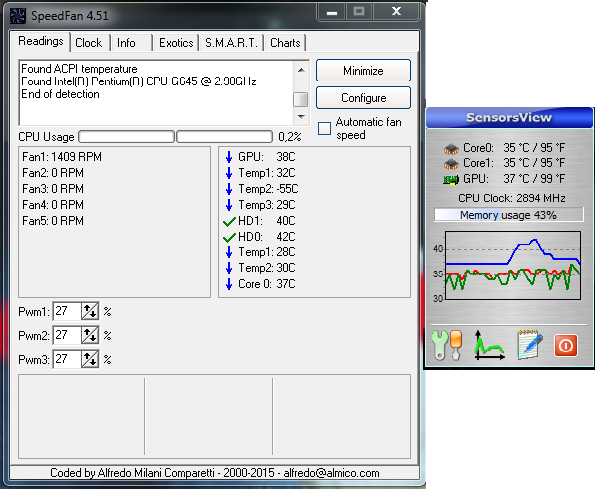Image resolution: width=595 pixels, height=489 pixels.
Task: Click the alfredo@almico.com status bar text
Action: pos(331,473)
